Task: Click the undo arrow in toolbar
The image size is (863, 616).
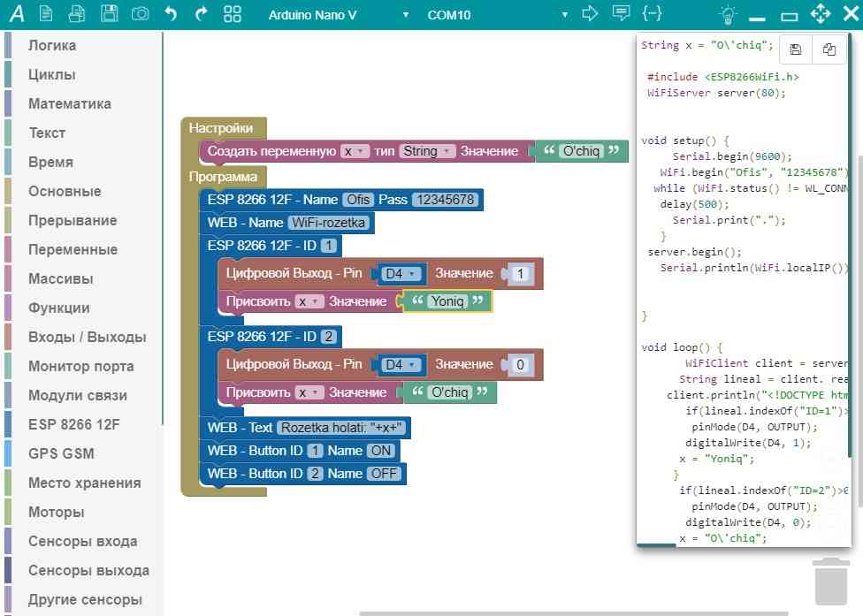Action: [x=171, y=14]
